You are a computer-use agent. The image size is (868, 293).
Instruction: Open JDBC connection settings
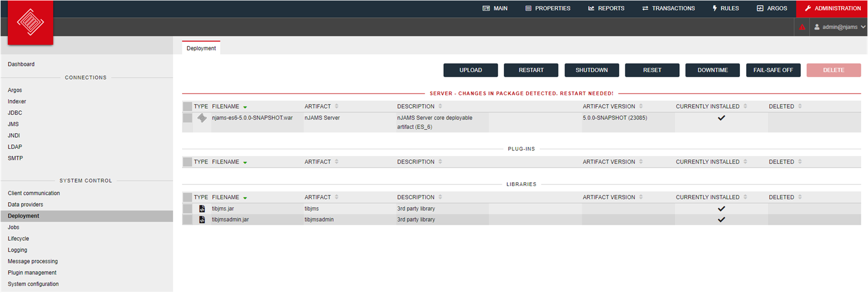(x=15, y=113)
